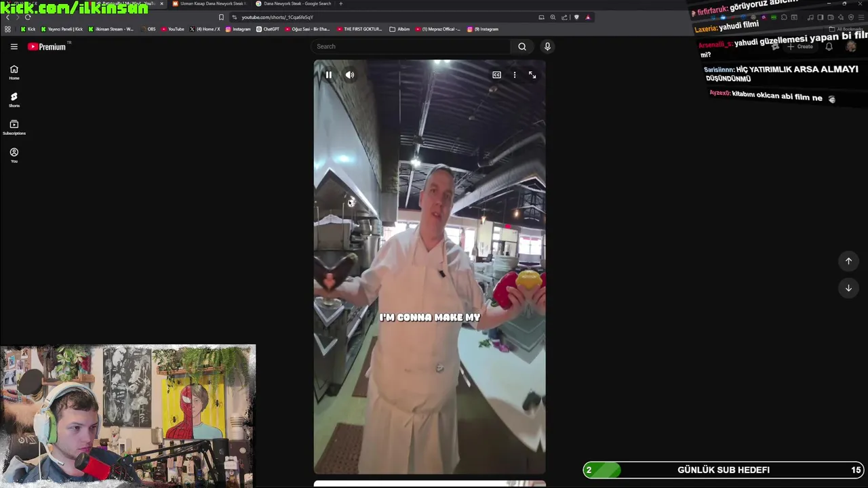
Task: Click the share icon in address bar
Action: coord(564,17)
